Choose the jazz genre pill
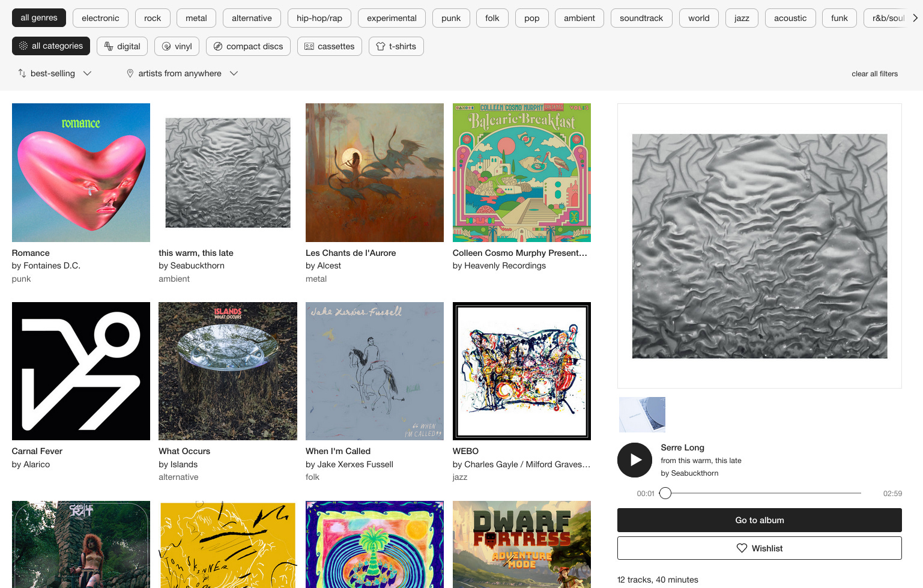This screenshot has width=923, height=588. click(x=742, y=18)
